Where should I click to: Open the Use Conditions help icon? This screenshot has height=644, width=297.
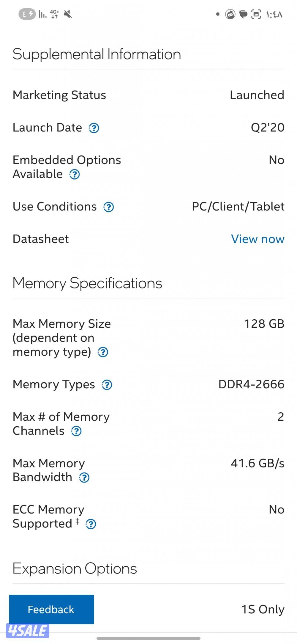coord(109,207)
